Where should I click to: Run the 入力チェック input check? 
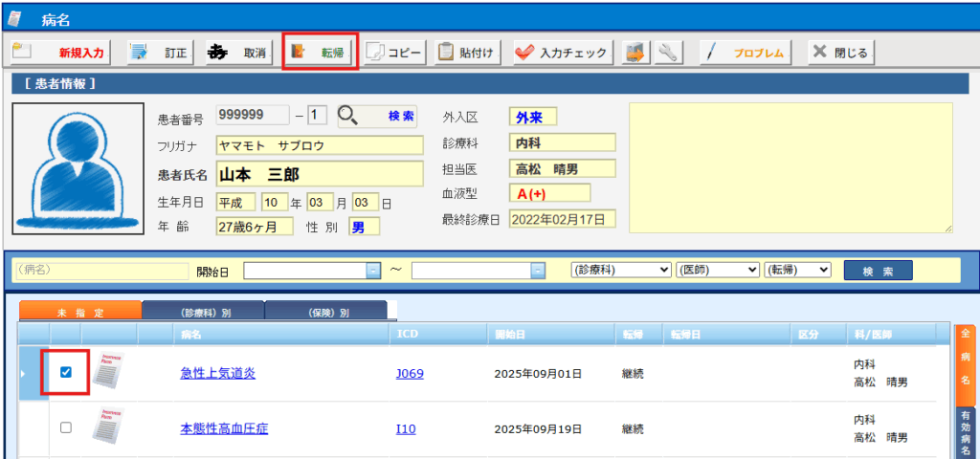(562, 53)
